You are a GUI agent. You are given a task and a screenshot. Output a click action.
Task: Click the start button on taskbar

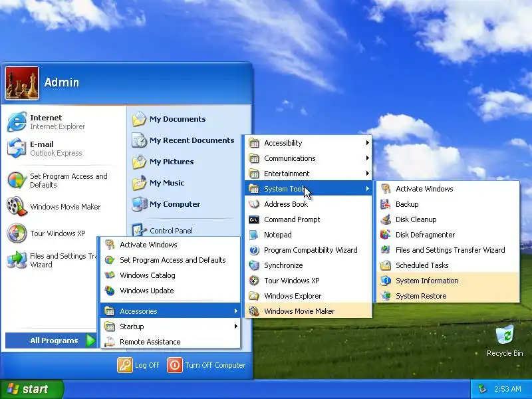click(31, 389)
